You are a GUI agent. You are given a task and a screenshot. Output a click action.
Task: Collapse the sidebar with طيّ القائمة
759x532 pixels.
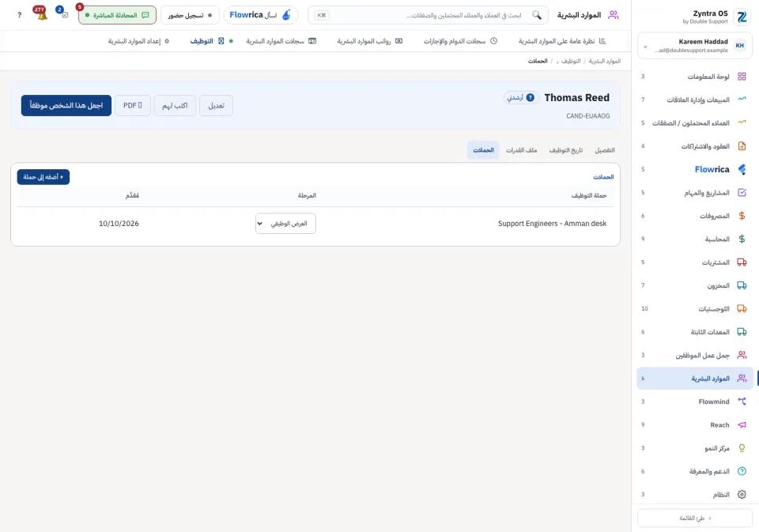695,518
